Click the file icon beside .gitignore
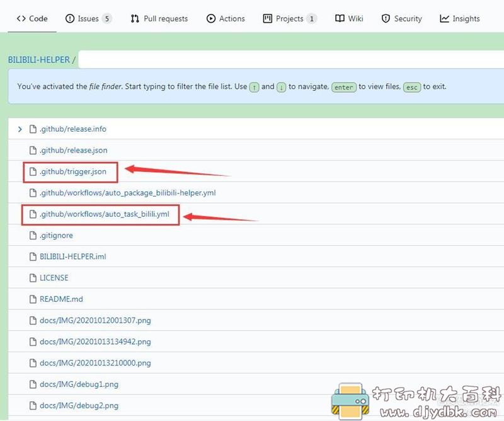Screen dimensions: 504x421 pyautogui.click(x=33, y=235)
